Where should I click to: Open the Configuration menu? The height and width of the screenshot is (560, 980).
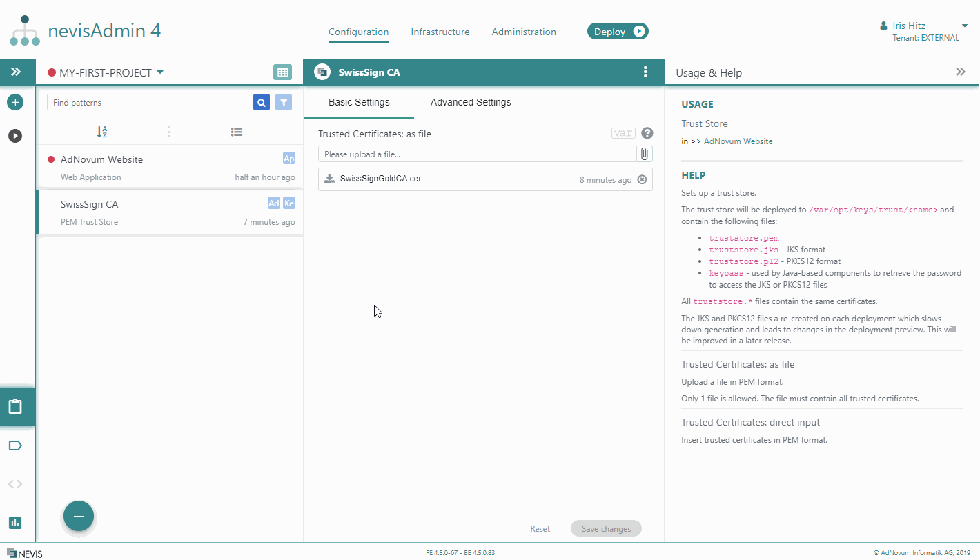[358, 32]
